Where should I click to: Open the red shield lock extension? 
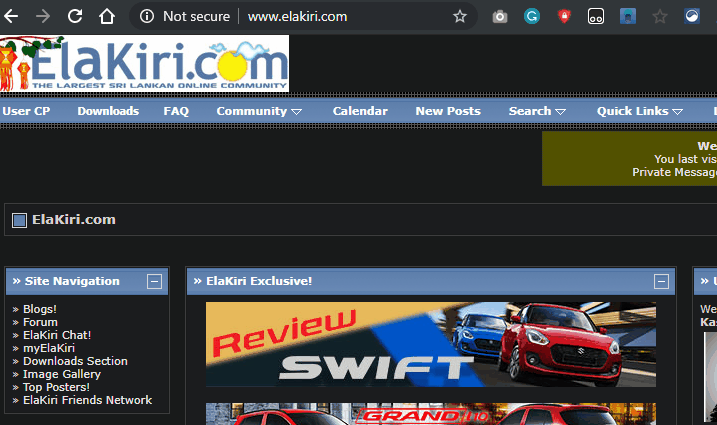coord(564,16)
